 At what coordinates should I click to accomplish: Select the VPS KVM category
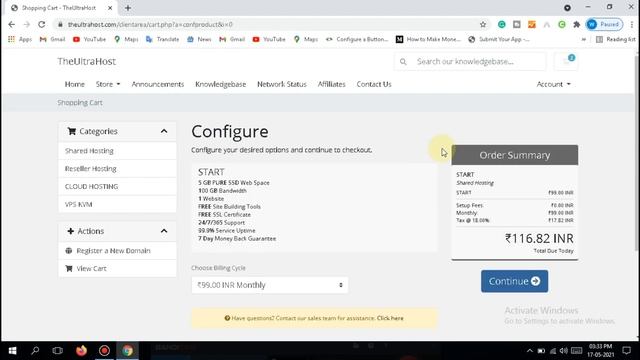pos(118,204)
